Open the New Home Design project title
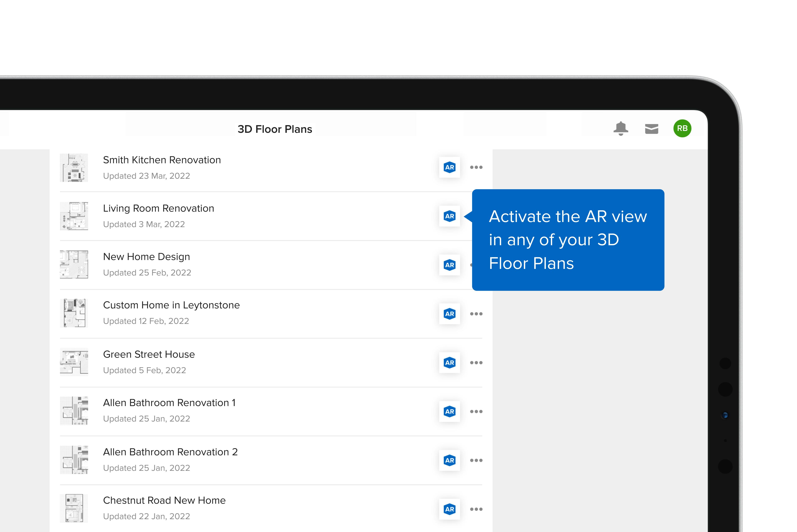 click(147, 257)
